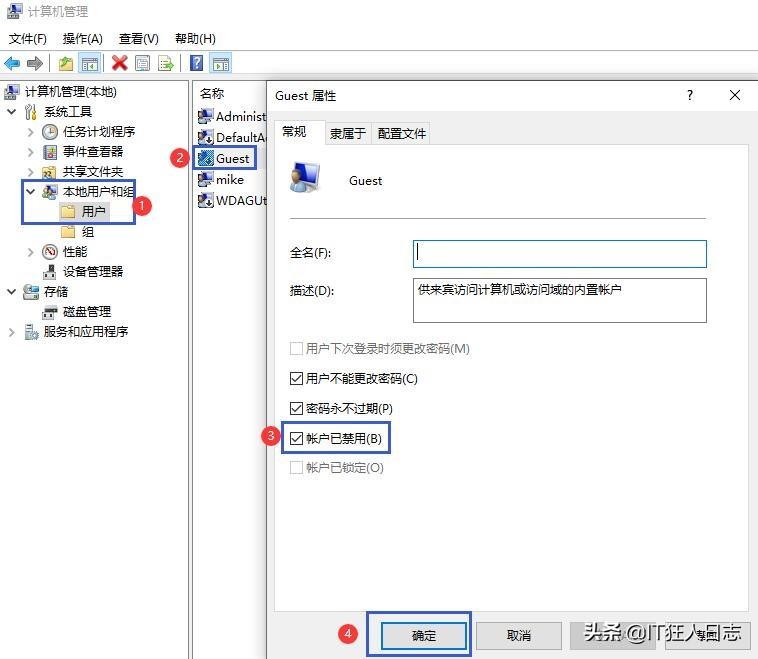Open the 文件(F) menu

coord(28,39)
